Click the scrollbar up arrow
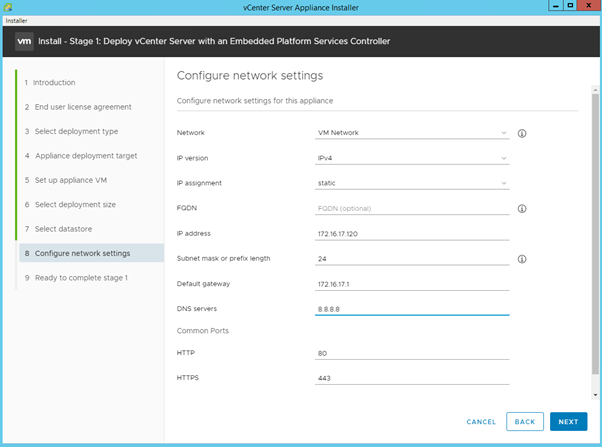This screenshot has width=602, height=447. [x=595, y=90]
